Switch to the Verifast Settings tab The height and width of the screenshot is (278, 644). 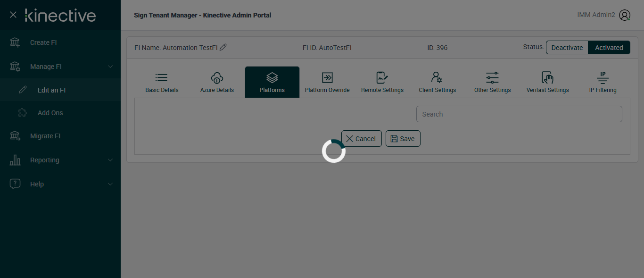[x=548, y=82]
